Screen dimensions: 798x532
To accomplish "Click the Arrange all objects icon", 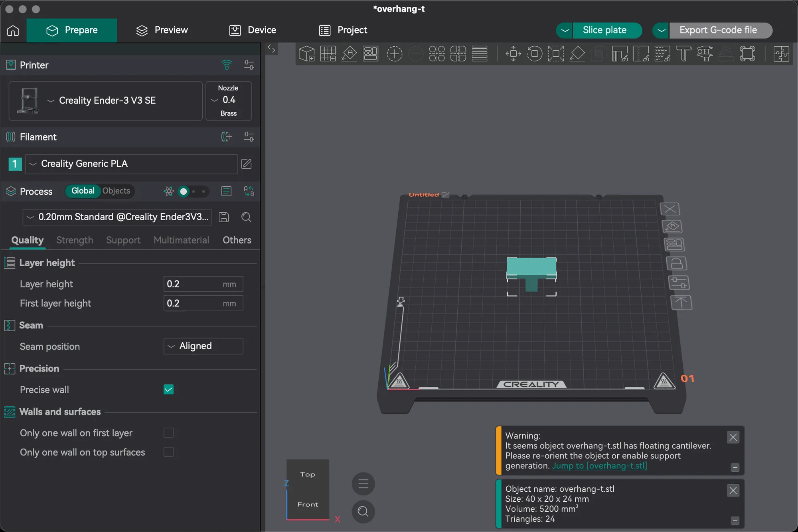I will coord(370,53).
